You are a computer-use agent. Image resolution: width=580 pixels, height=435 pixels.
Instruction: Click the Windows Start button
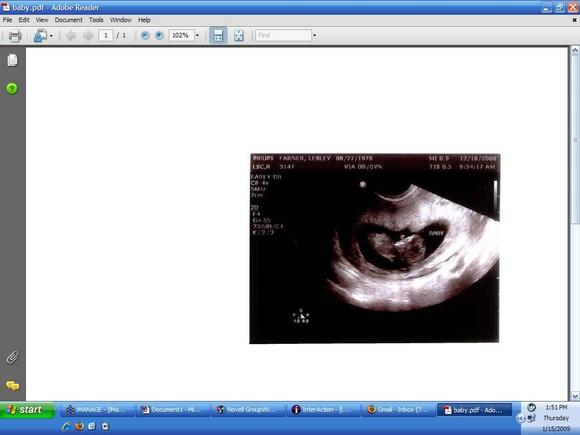27,410
